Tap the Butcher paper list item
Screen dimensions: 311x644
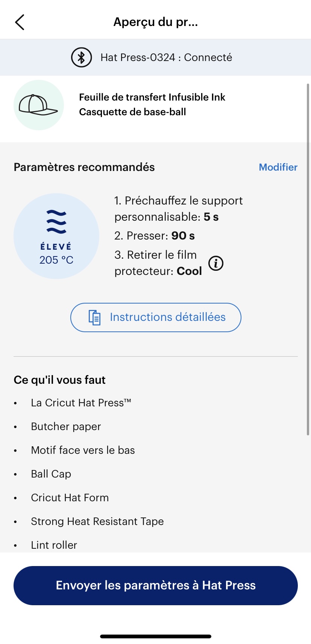coord(66,427)
